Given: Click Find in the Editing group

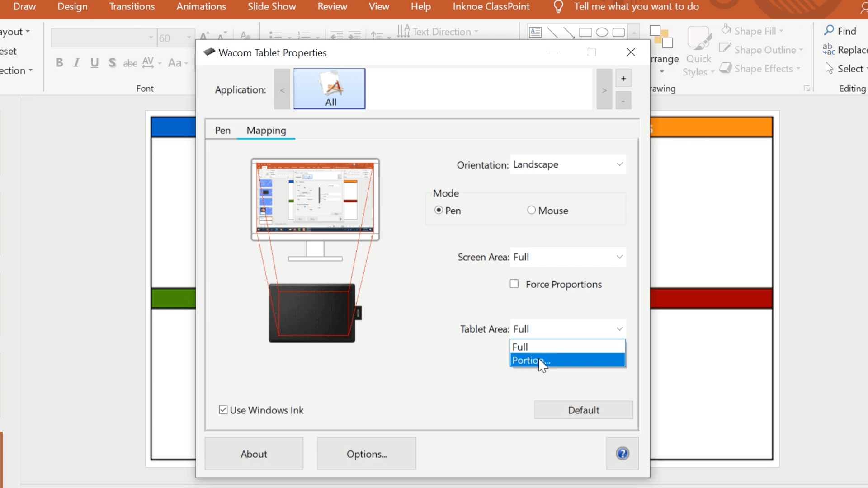Looking at the screenshot, I should point(840,31).
